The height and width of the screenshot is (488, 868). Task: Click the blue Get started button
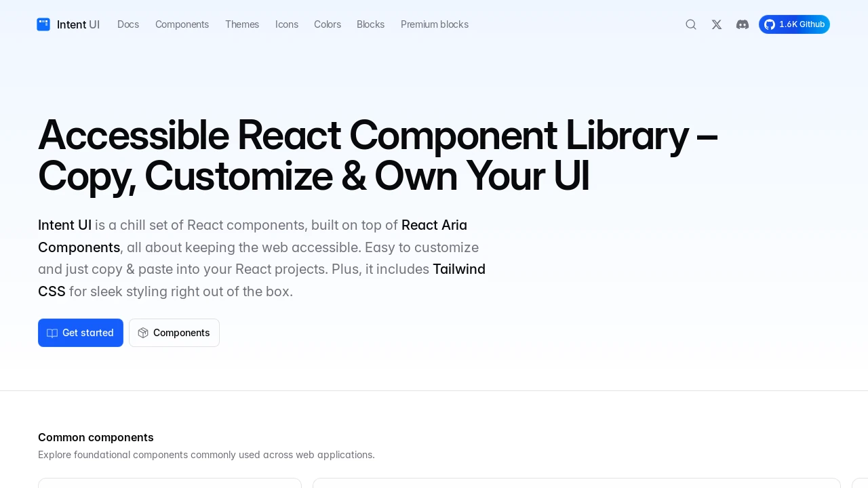click(81, 333)
